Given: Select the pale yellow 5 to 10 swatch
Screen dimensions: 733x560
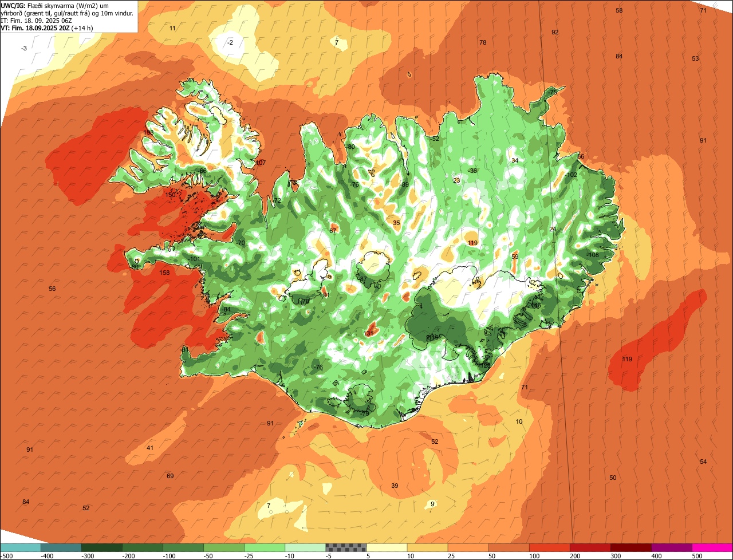Looking at the screenshot, I should tap(387, 547).
